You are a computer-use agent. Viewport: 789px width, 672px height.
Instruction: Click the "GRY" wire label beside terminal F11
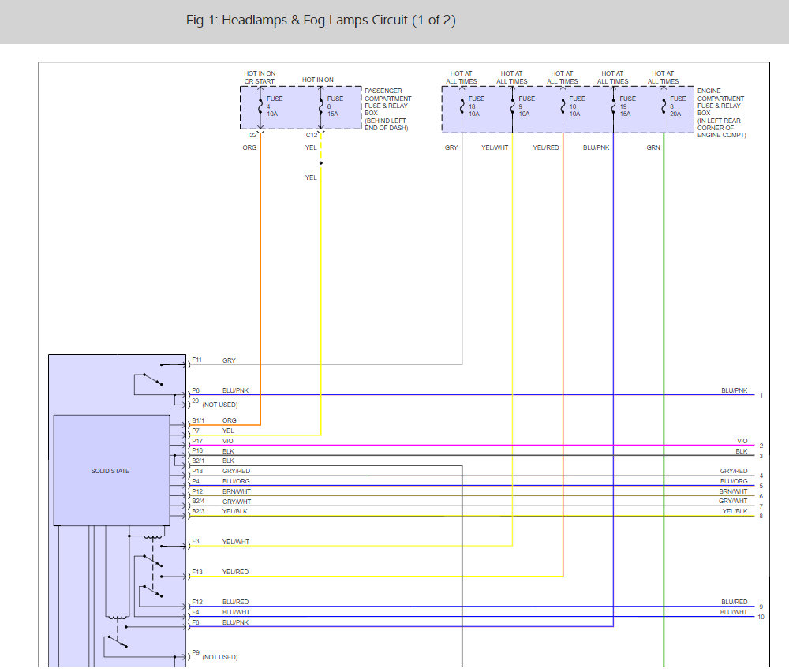tap(229, 360)
